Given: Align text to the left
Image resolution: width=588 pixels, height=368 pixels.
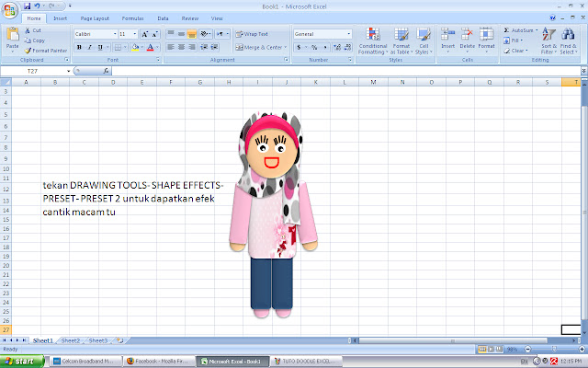Looking at the screenshot, I should (171, 47).
